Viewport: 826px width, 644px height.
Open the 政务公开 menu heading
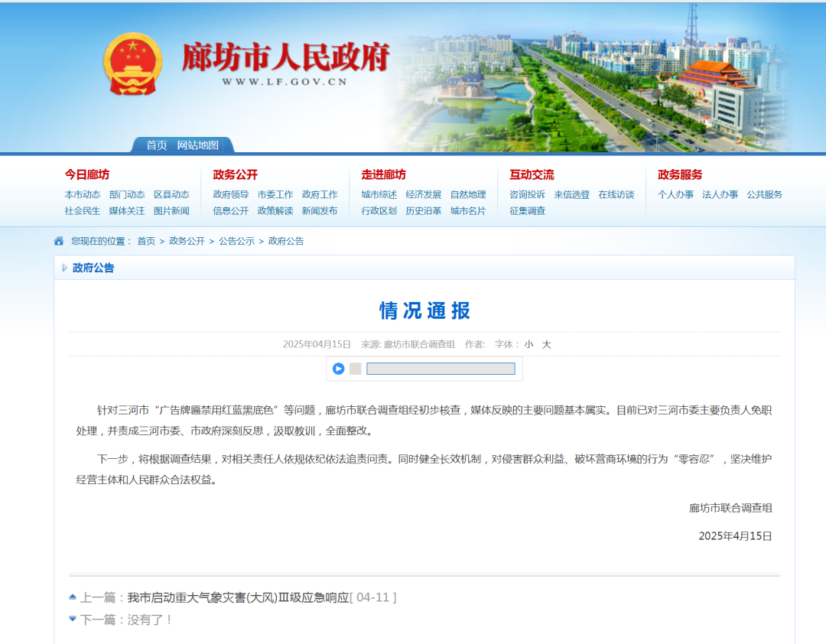235,174
